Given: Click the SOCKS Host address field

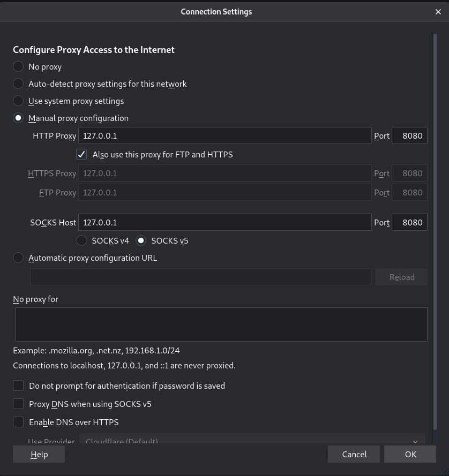Looking at the screenshot, I should (224, 223).
